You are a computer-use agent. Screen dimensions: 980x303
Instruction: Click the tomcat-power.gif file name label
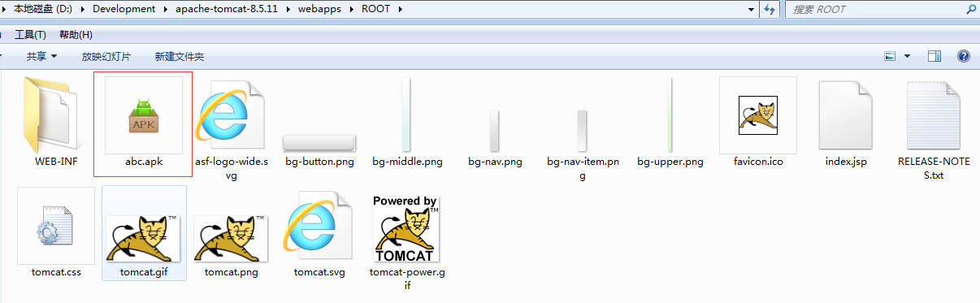tap(407, 278)
